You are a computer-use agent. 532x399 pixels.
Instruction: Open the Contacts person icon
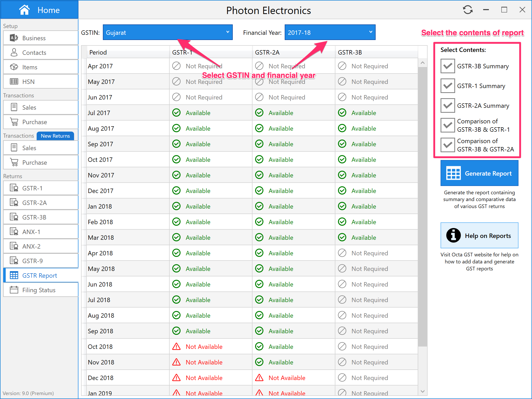pyautogui.click(x=14, y=52)
